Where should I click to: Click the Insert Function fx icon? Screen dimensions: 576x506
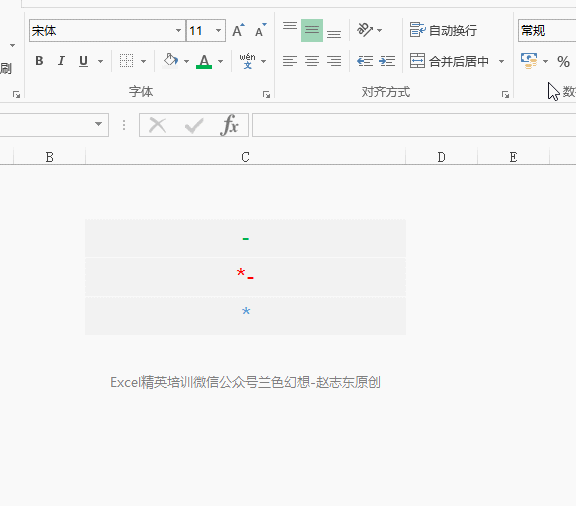point(230,125)
